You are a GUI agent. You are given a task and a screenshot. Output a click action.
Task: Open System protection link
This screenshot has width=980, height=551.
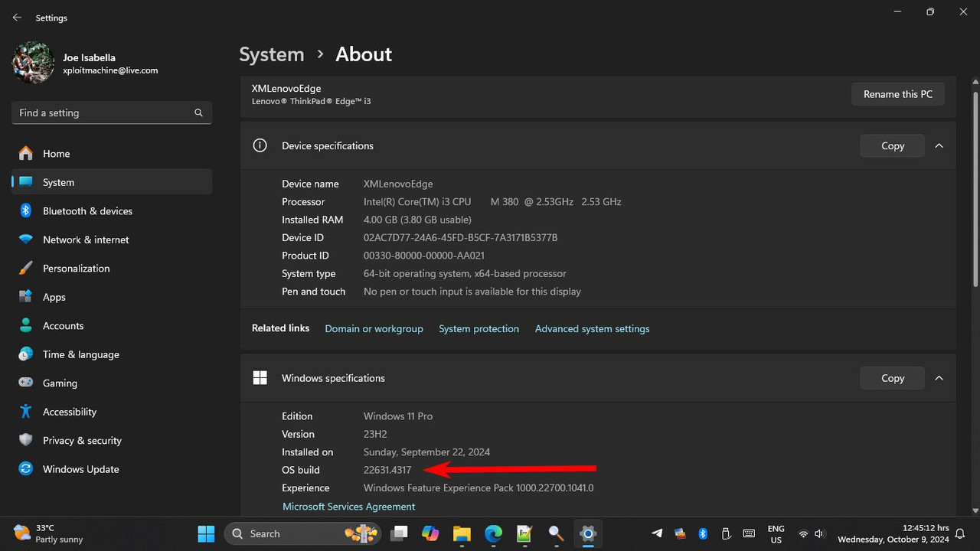point(479,328)
